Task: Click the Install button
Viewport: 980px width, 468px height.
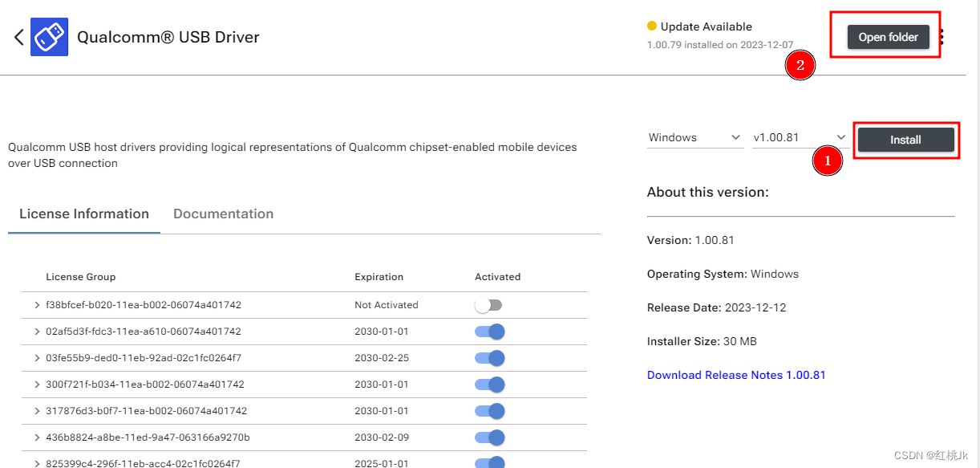Action: coord(906,140)
